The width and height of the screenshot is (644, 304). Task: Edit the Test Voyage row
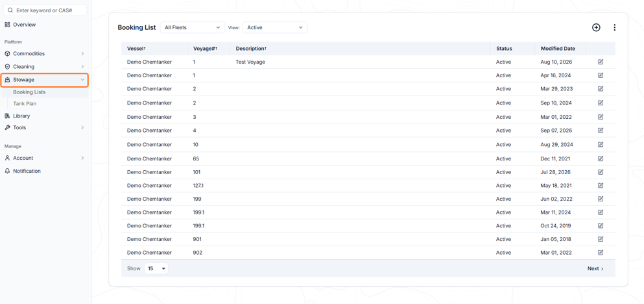[601, 62]
